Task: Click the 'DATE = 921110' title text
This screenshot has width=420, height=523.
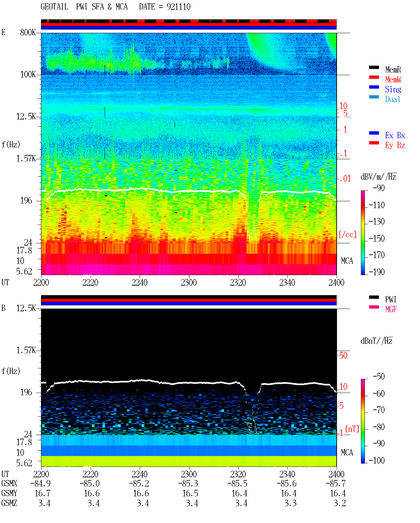Action: coord(165,7)
